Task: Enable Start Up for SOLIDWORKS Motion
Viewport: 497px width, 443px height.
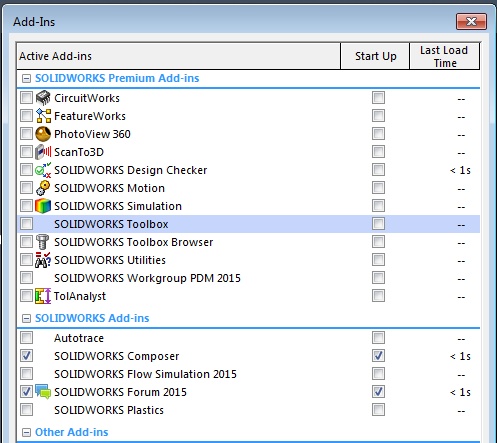Action: [378, 188]
